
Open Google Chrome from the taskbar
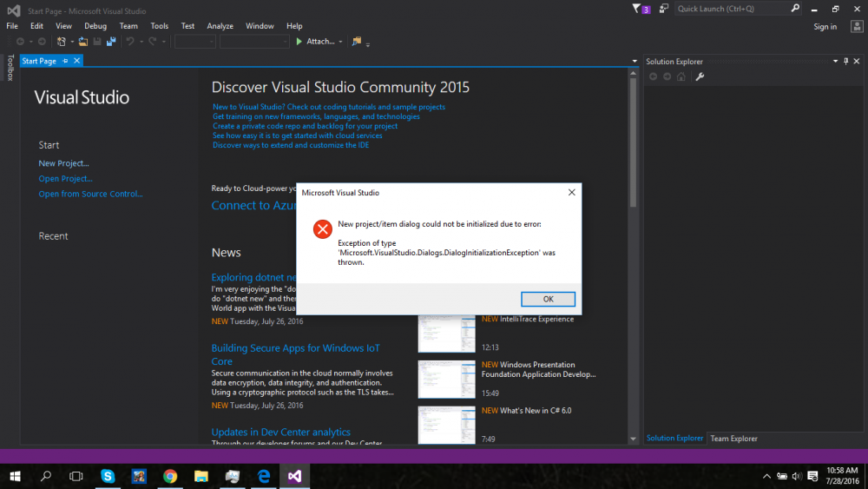(x=170, y=476)
